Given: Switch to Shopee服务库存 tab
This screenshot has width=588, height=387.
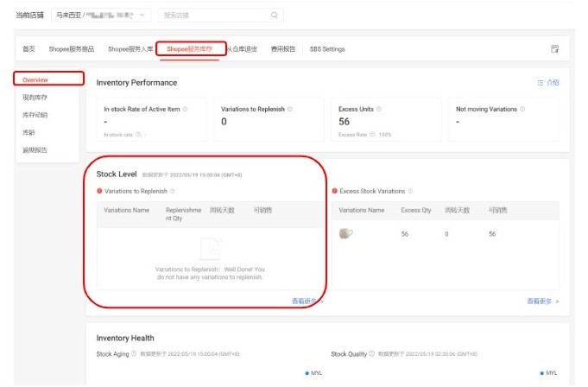Looking at the screenshot, I should point(189,49).
